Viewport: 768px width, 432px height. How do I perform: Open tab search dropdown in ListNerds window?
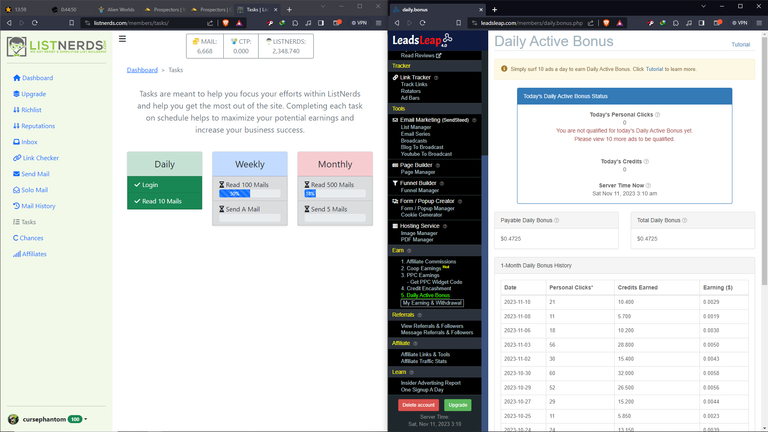coord(323,6)
